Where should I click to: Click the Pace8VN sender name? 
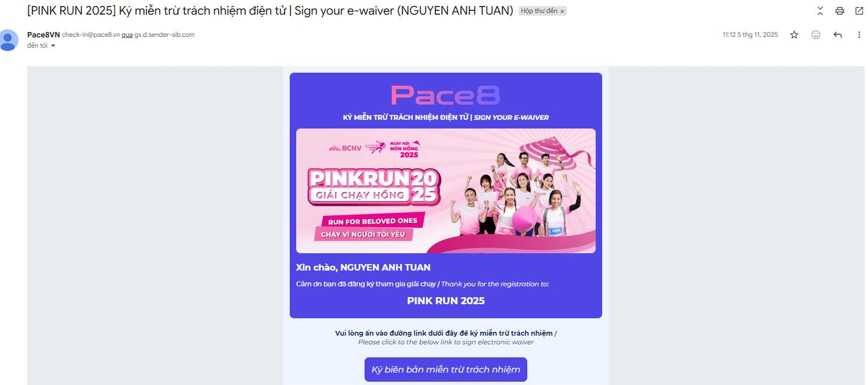click(43, 35)
